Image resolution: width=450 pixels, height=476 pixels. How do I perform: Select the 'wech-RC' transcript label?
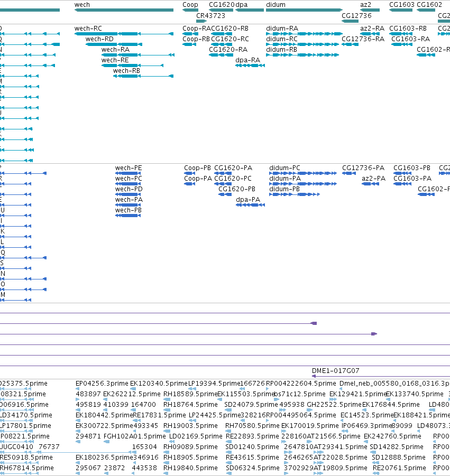click(x=88, y=28)
